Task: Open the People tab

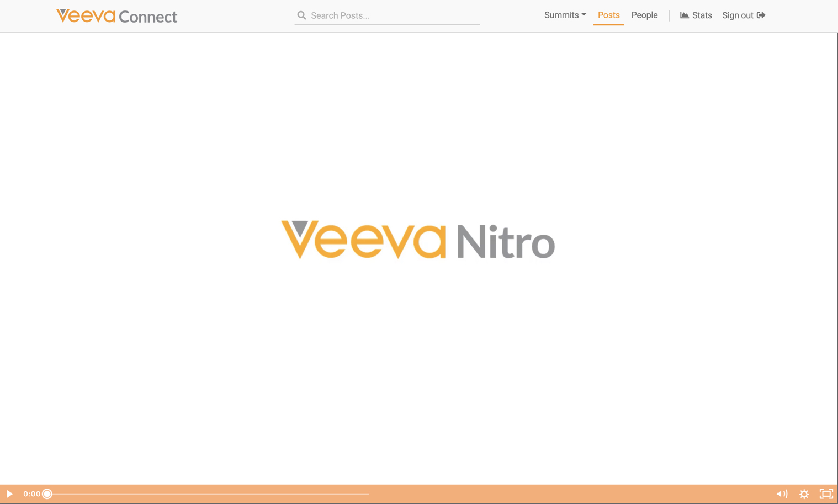Action: [x=644, y=15]
